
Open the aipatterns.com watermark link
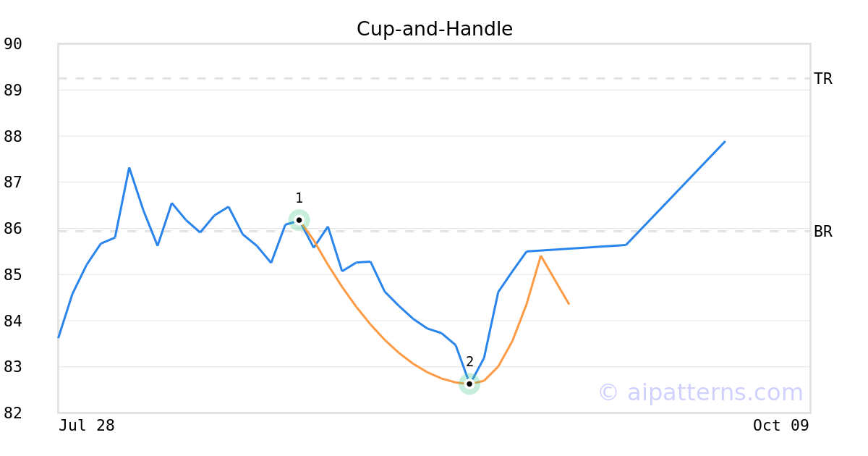tap(700, 392)
